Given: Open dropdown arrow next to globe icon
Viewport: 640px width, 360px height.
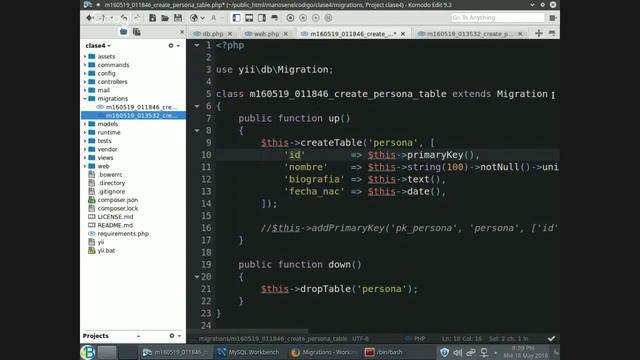Looking at the screenshot, I should click(x=202, y=18).
